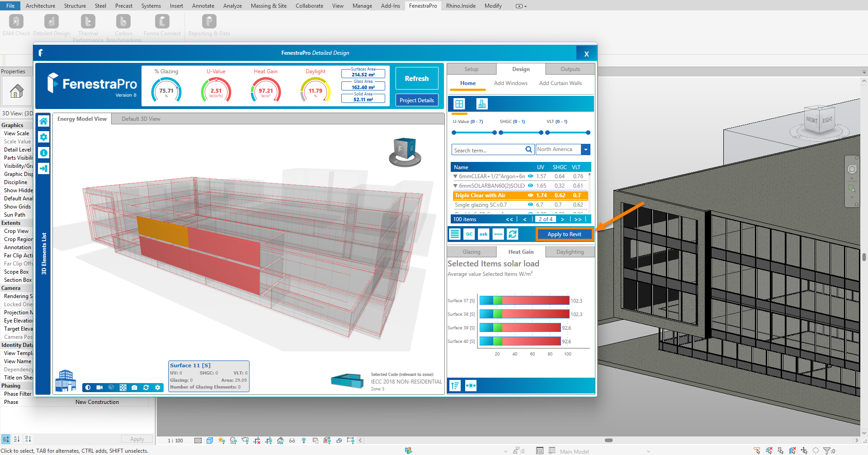
Task: Toggle Revit shadows status bar icon
Action: click(233, 440)
